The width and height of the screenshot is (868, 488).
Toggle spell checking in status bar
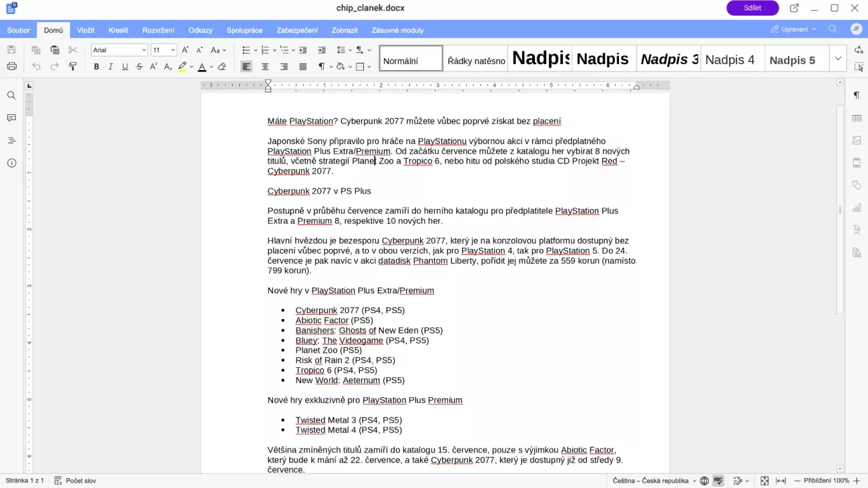click(718, 481)
